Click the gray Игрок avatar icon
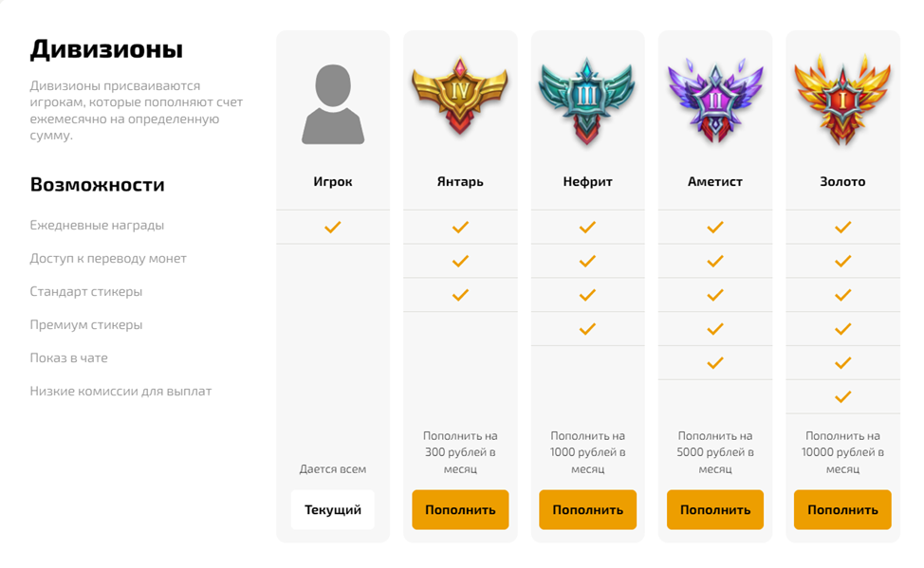 coord(333,104)
